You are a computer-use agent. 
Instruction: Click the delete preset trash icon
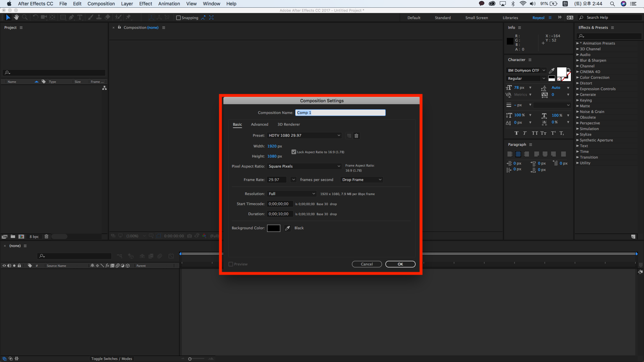pos(357,136)
